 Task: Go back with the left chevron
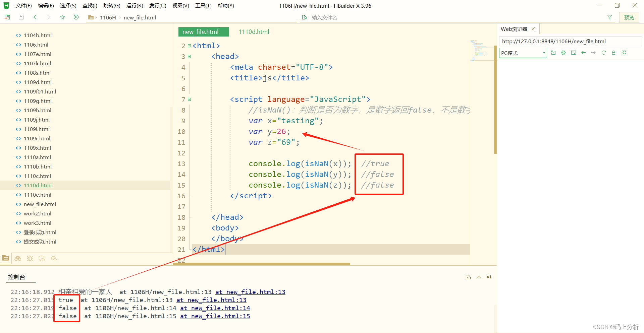point(35,17)
